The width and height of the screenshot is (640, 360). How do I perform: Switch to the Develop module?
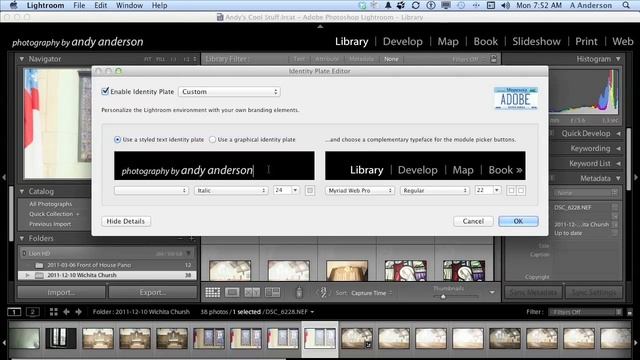point(402,41)
